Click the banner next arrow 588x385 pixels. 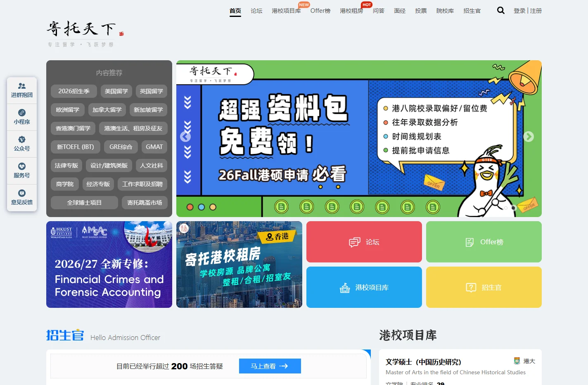[x=529, y=137]
